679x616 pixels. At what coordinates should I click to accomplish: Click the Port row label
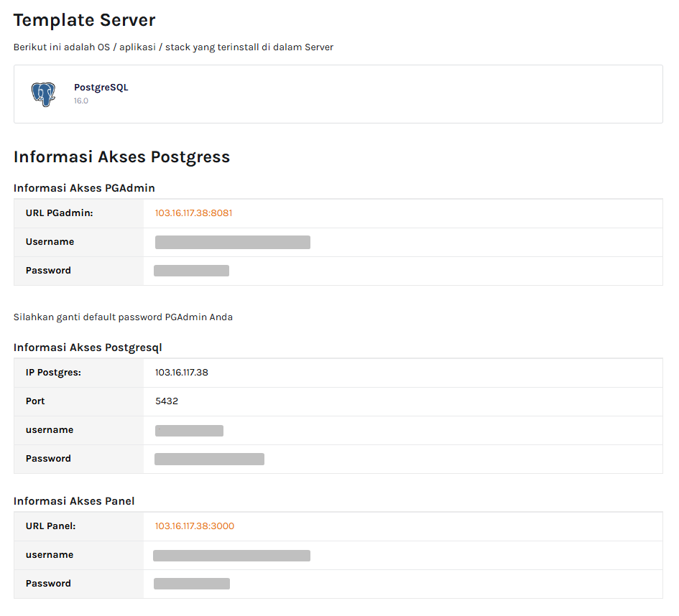click(35, 401)
